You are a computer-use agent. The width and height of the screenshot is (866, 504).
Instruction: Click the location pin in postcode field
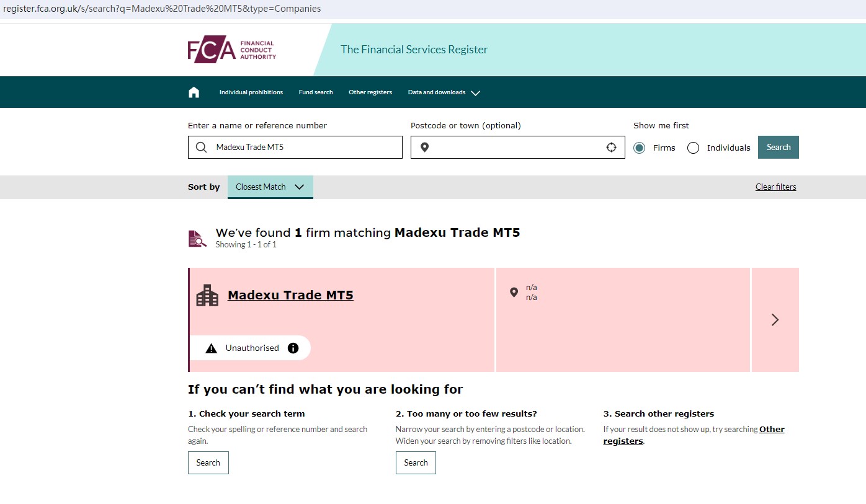424,148
